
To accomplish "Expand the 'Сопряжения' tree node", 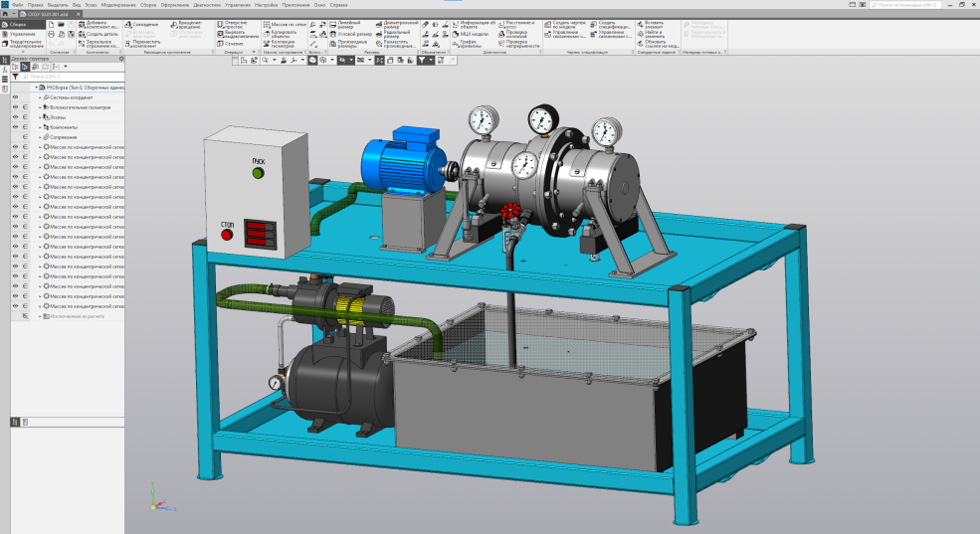I will pos(40,137).
